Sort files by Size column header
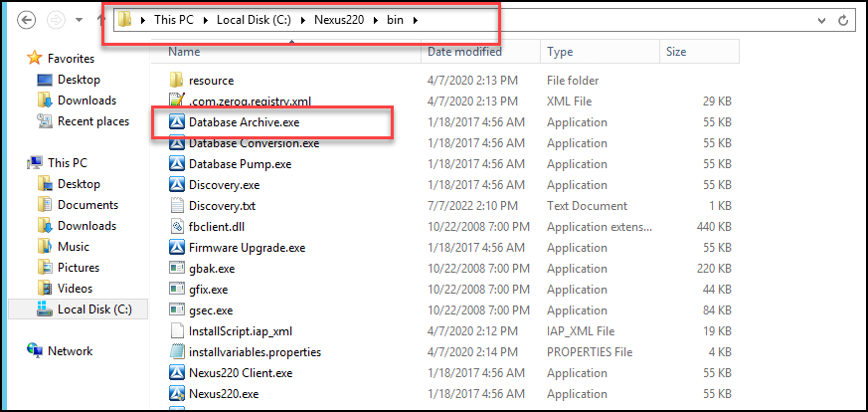The width and height of the screenshot is (868, 412). point(699,52)
